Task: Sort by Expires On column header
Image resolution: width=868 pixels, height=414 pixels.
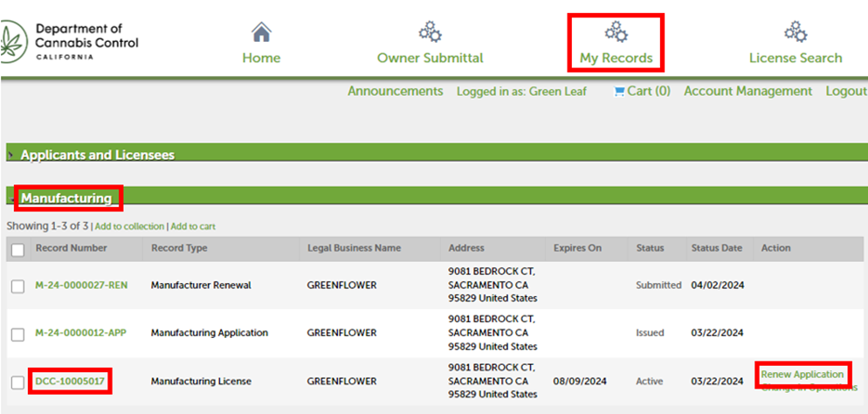Action: (x=577, y=248)
